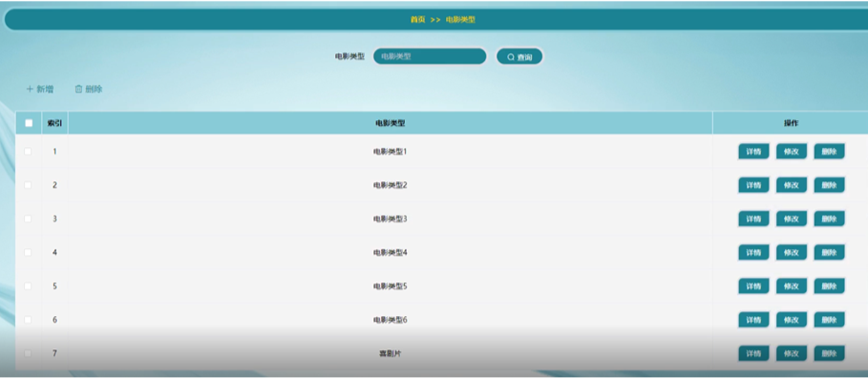Viewport: 868px width, 378px height.
Task: Select the cell text 电影类型4
Action: (391, 253)
